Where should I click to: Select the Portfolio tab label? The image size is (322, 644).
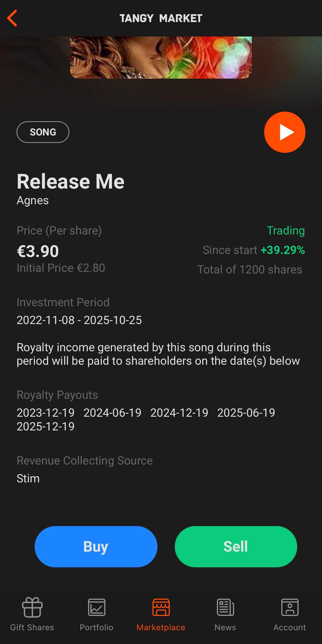[x=97, y=628]
